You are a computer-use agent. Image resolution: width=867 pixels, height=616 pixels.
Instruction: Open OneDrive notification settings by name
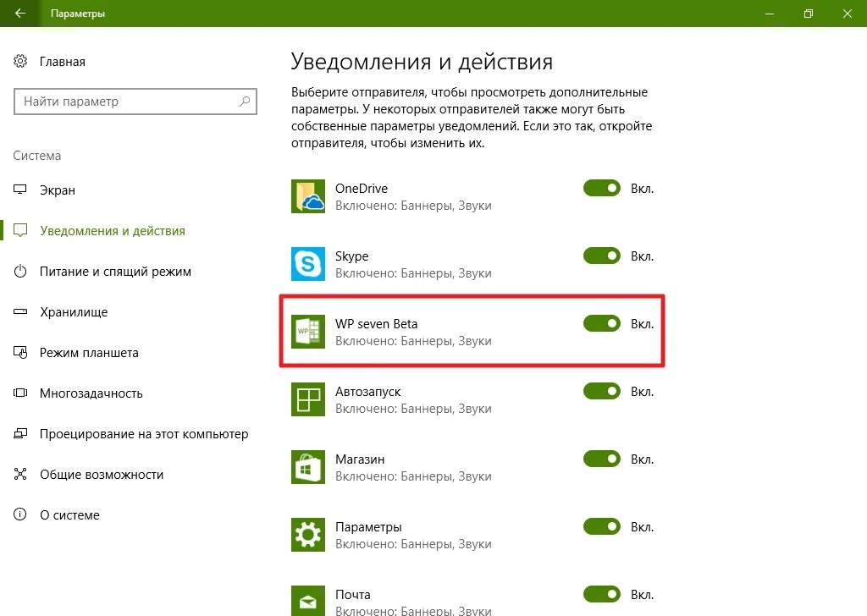pyautogui.click(x=362, y=189)
